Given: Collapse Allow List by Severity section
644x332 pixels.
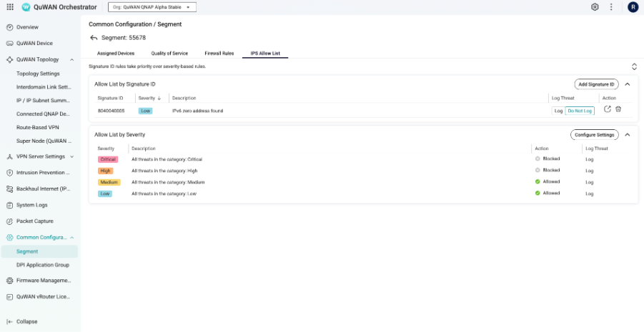Looking at the screenshot, I should [x=628, y=134].
